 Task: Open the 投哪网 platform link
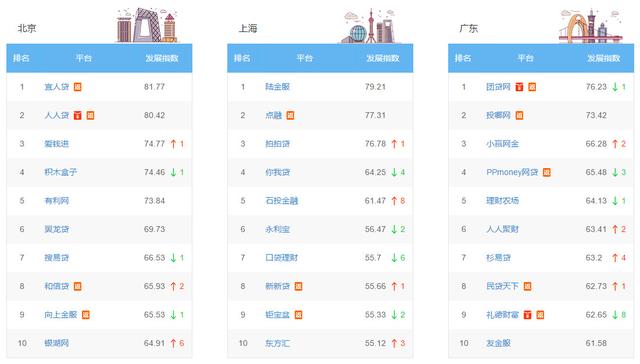pos(498,115)
